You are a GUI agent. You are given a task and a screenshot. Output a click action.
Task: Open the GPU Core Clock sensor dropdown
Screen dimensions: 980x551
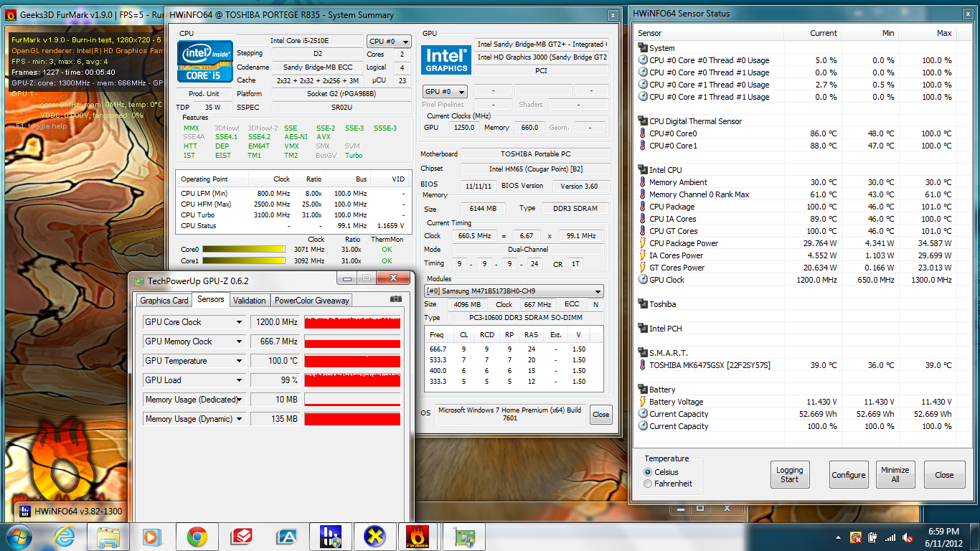point(238,322)
